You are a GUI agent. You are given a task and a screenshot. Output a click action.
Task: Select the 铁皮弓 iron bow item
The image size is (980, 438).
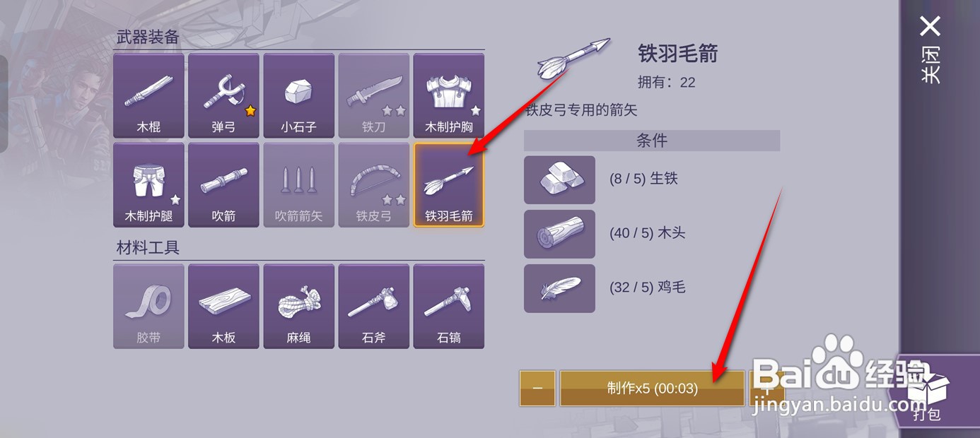373,185
